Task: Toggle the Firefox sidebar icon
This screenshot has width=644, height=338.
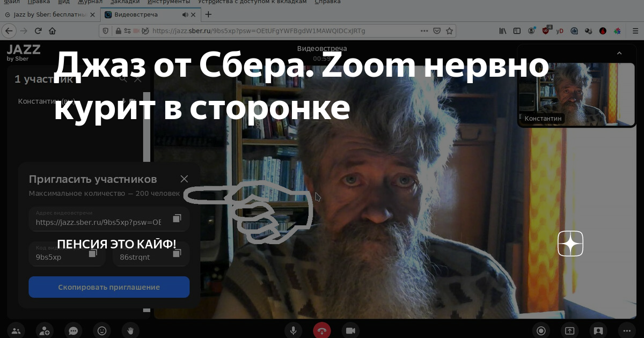Action: tap(517, 31)
